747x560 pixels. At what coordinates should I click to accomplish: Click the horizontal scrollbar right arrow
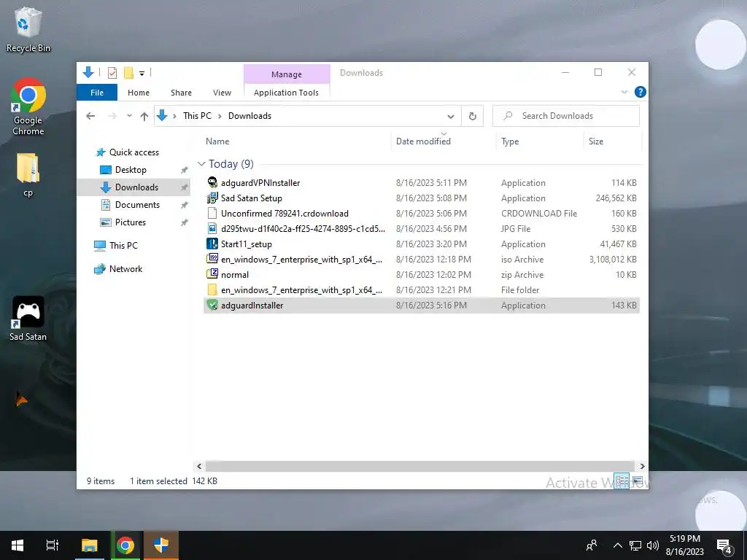coord(642,466)
